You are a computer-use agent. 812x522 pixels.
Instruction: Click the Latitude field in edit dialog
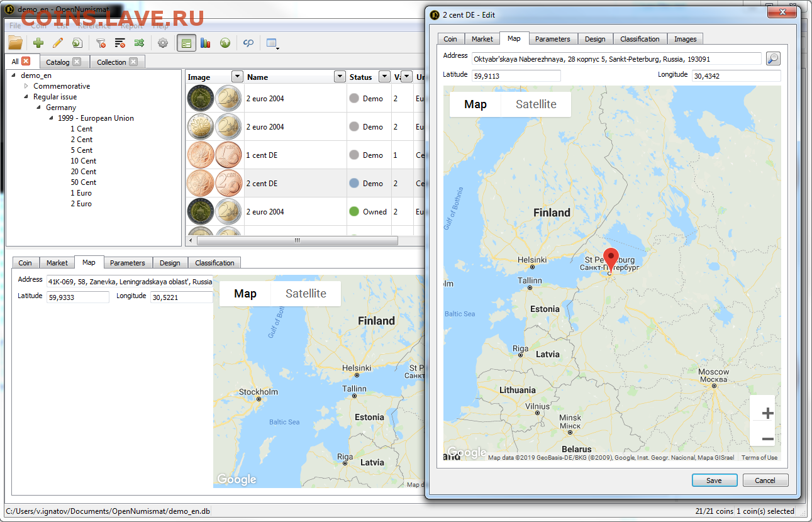pos(516,75)
